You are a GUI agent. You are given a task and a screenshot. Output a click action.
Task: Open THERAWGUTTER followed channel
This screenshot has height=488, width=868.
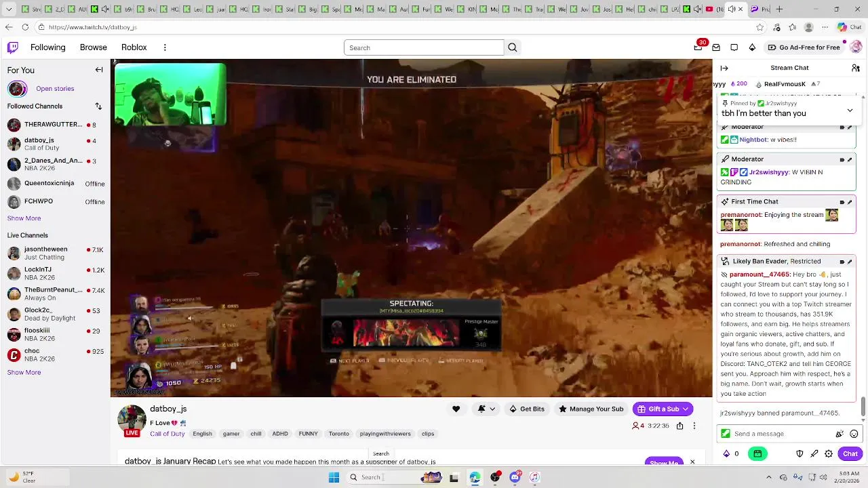(x=56, y=125)
